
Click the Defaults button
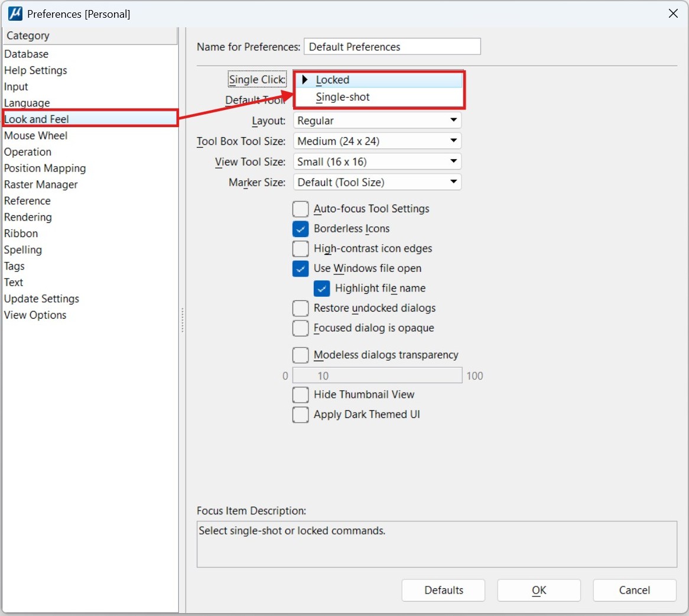click(x=443, y=590)
